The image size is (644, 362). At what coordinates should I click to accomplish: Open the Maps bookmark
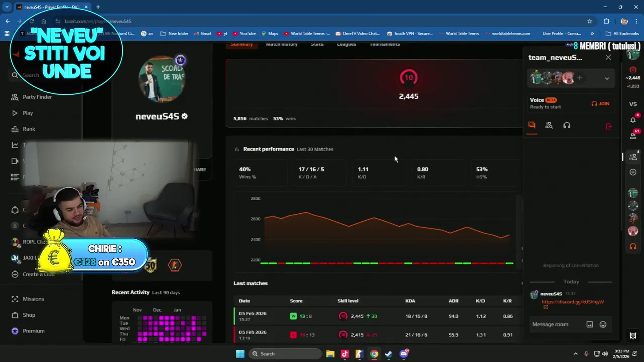click(269, 34)
